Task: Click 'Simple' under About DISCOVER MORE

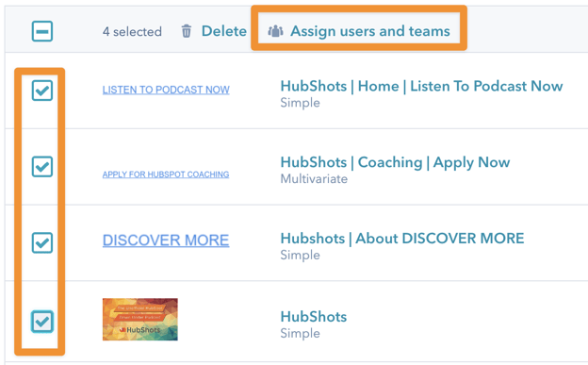Action: [x=300, y=256]
